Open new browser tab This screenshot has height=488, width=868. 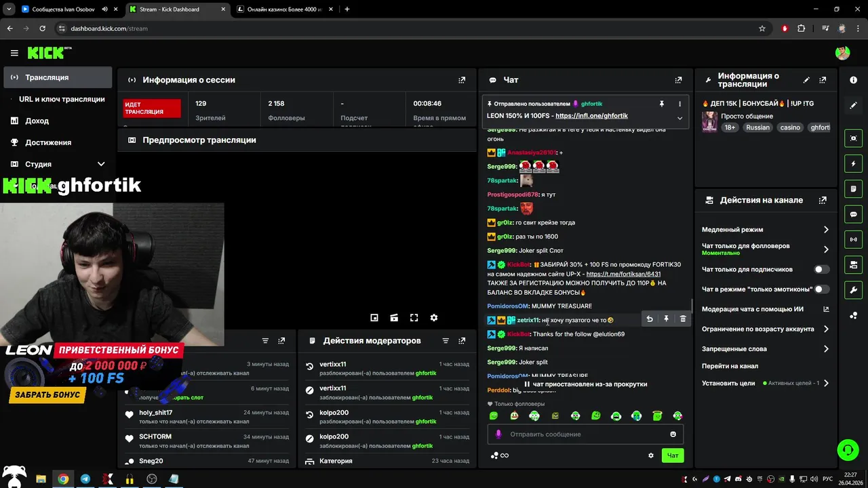coord(347,9)
